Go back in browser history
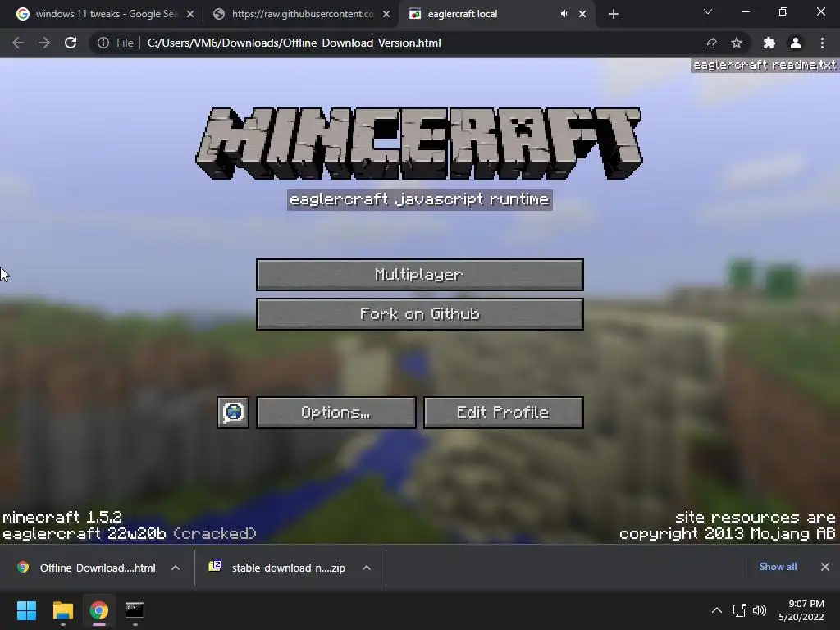 point(18,43)
